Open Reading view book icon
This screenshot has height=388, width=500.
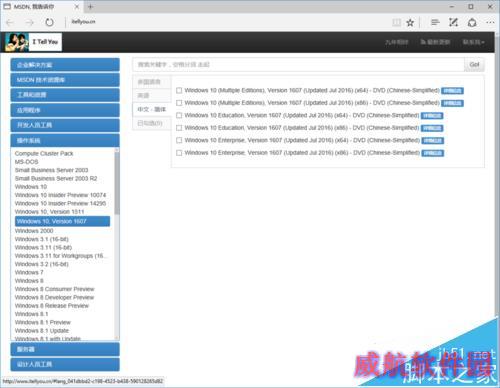396,22
